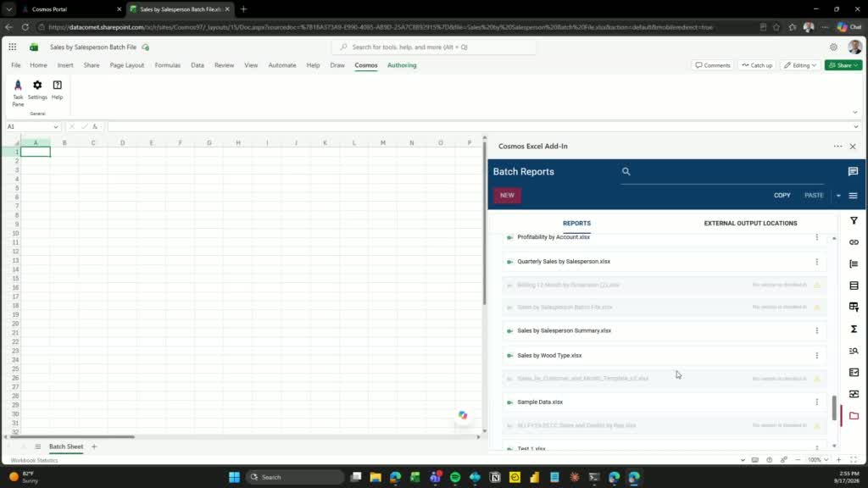Image resolution: width=868 pixels, height=488 pixels.
Task: Click the floating Copilot icon on sheet
Action: click(463, 415)
